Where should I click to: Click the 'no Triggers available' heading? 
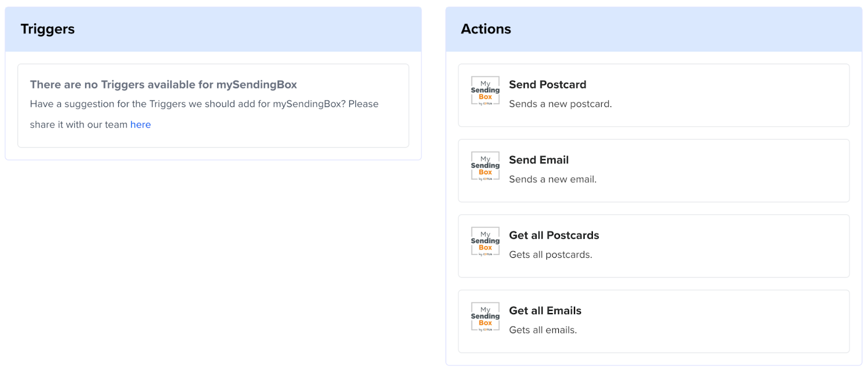click(163, 85)
